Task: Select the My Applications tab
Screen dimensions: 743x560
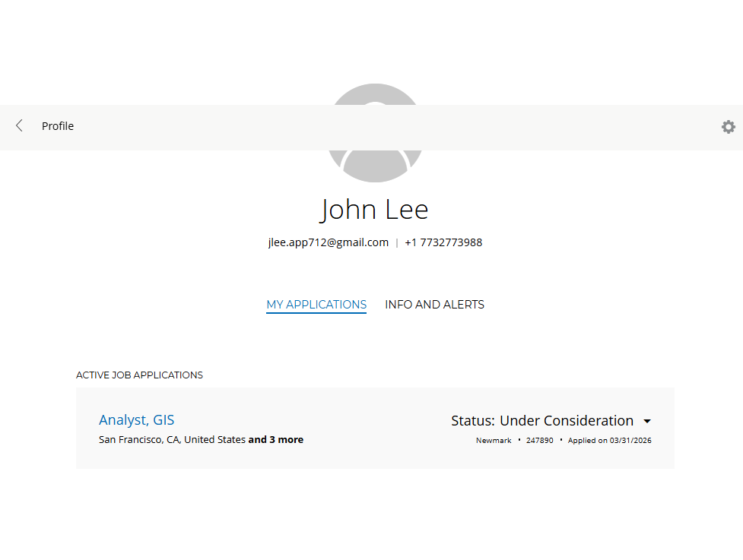Action: point(316,305)
